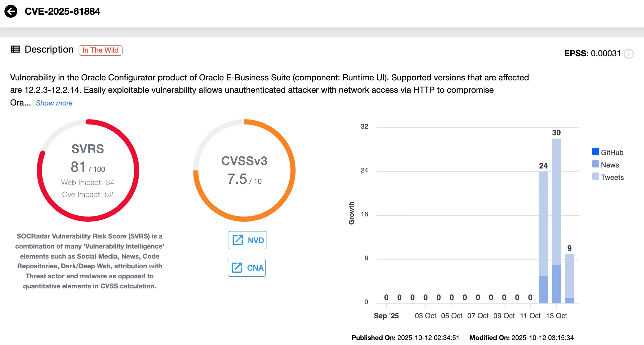Screen dimensions: 644x345
Task: Open the NVD reference page
Action: (247, 240)
